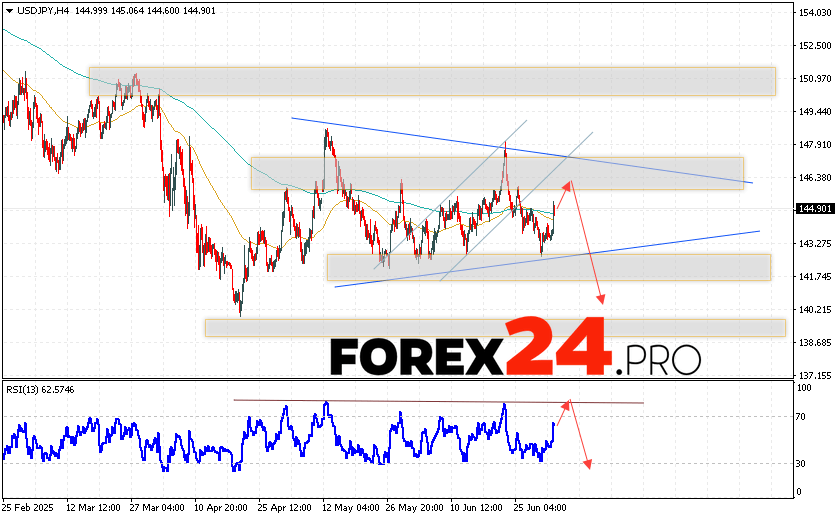Click the 26 May 20:00 date label
Viewport: 839px width, 519px height.
(414, 507)
